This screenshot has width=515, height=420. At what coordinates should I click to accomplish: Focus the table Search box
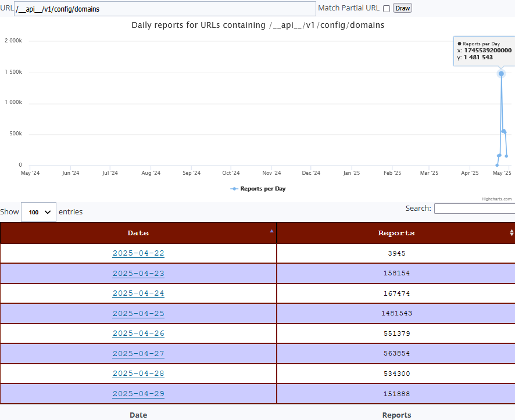point(474,209)
